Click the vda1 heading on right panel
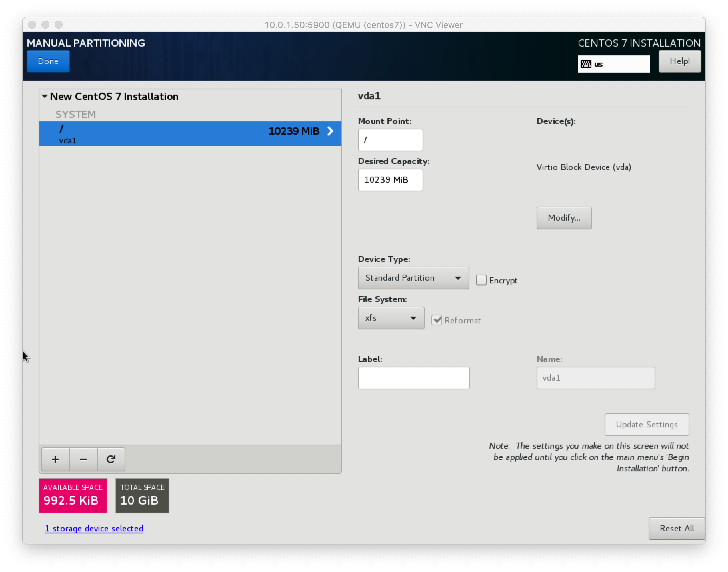Viewport: 728px width, 572px height. [x=369, y=96]
